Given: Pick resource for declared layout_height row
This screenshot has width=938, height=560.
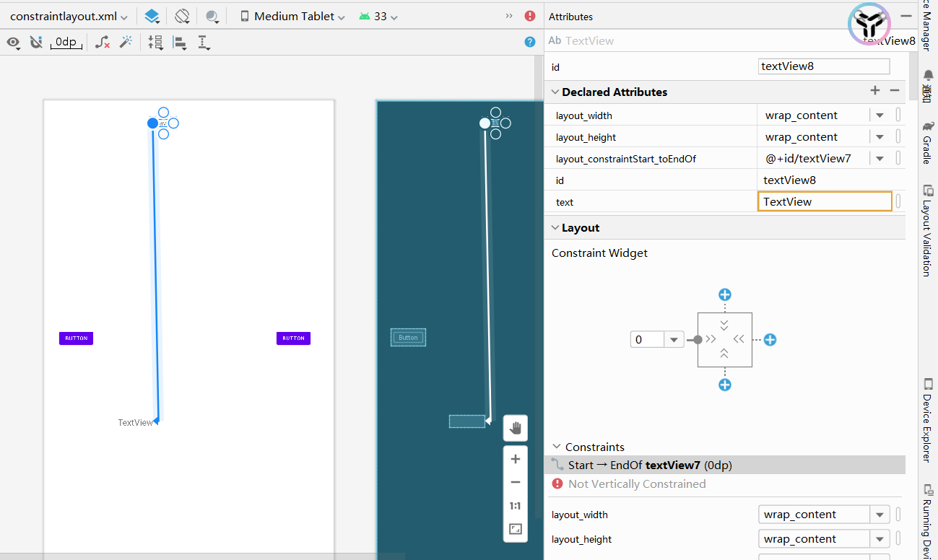Looking at the screenshot, I should click(x=898, y=136).
